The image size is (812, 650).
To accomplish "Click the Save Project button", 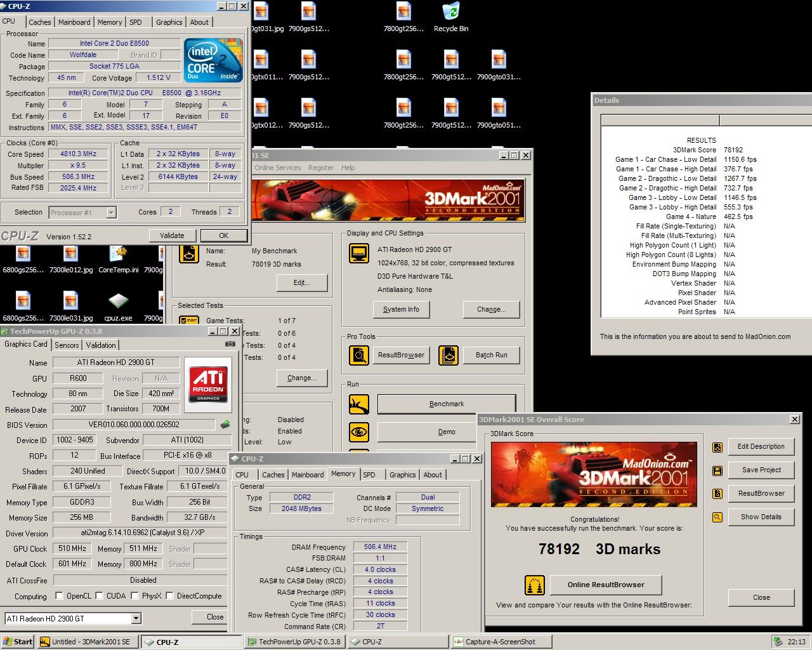I will point(761,470).
